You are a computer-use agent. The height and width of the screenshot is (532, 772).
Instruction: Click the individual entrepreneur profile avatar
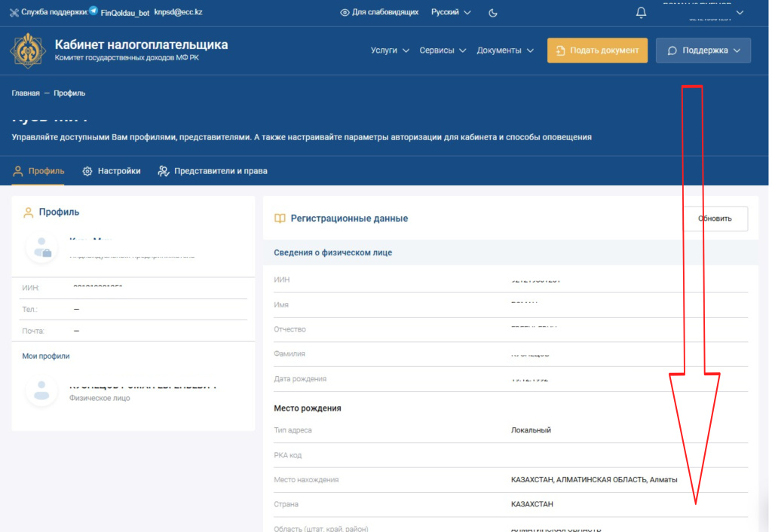pyautogui.click(x=42, y=247)
